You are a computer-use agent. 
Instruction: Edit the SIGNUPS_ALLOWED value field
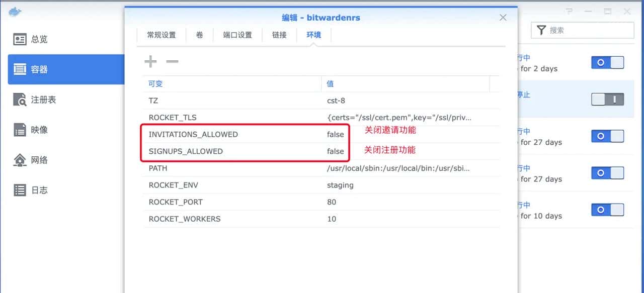(x=335, y=151)
